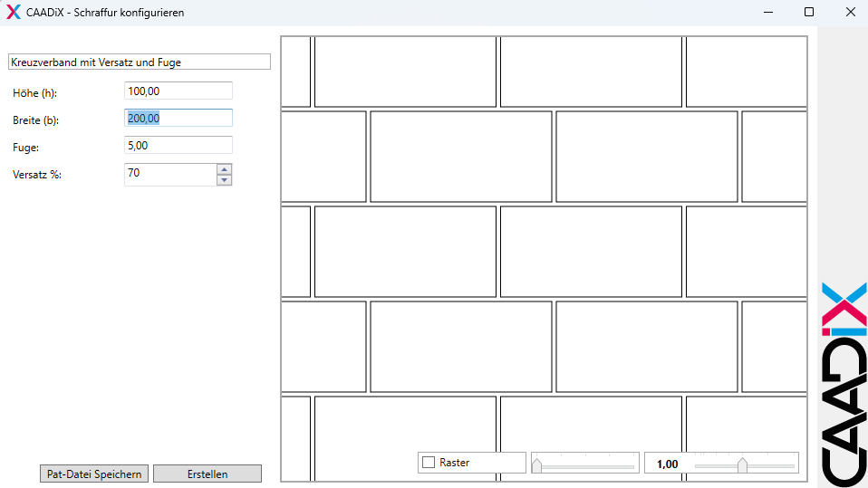868x488 pixels.
Task: Click the Raster label text
Action: pos(455,463)
